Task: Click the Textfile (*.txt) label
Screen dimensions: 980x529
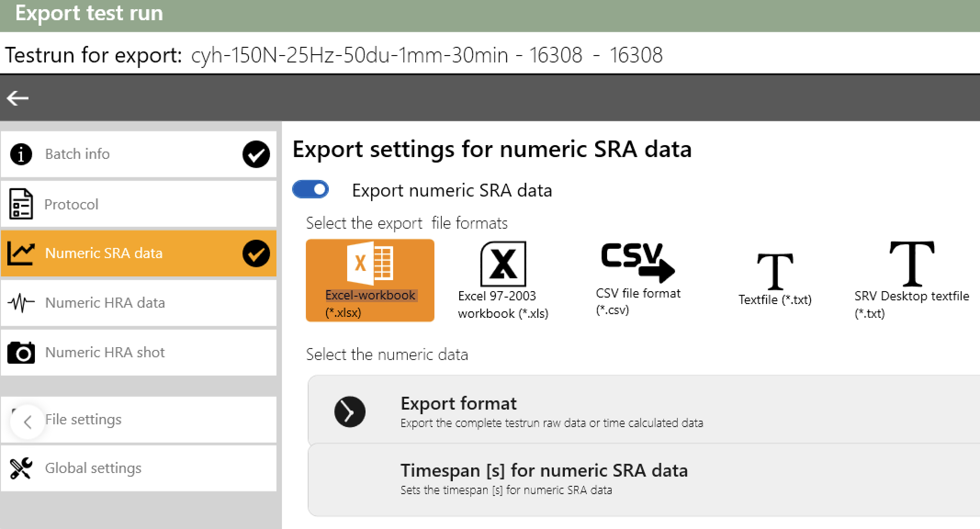Action: [775, 299]
